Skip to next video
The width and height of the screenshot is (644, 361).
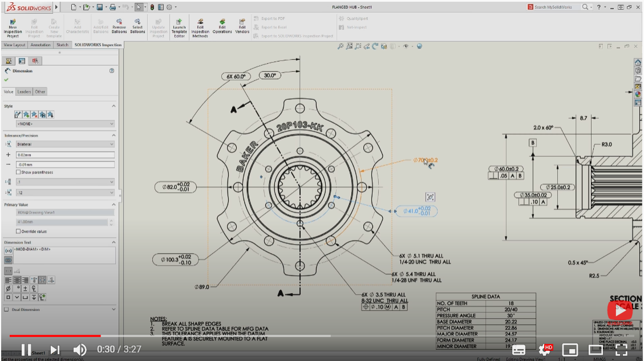[x=55, y=350]
